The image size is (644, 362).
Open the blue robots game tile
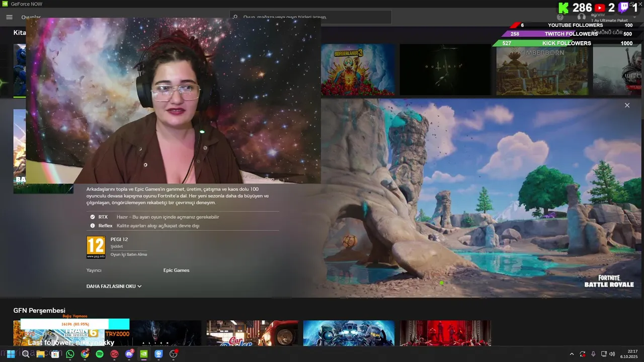pyautogui.click(x=349, y=333)
